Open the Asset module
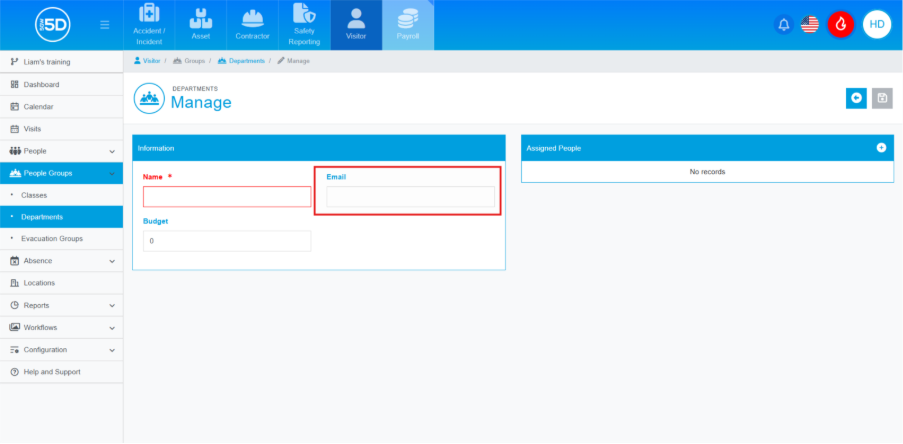Image resolution: width=903 pixels, height=444 pixels. pos(200,25)
